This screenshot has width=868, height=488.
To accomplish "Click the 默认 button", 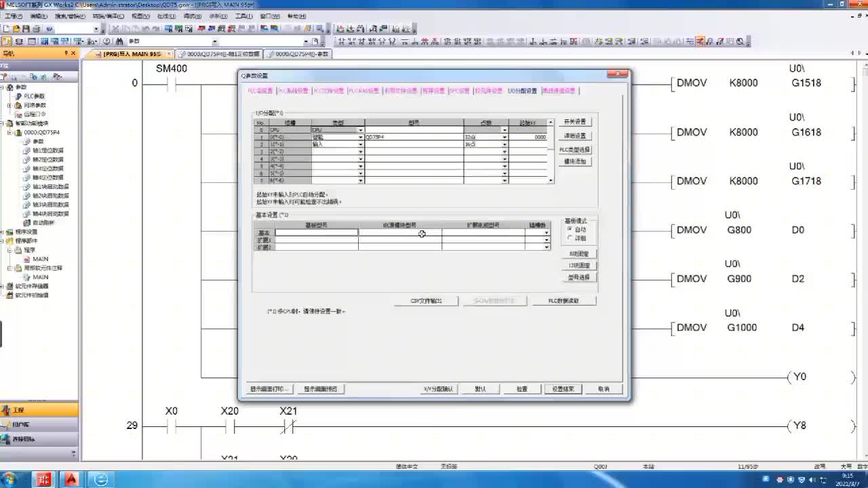I will click(481, 389).
